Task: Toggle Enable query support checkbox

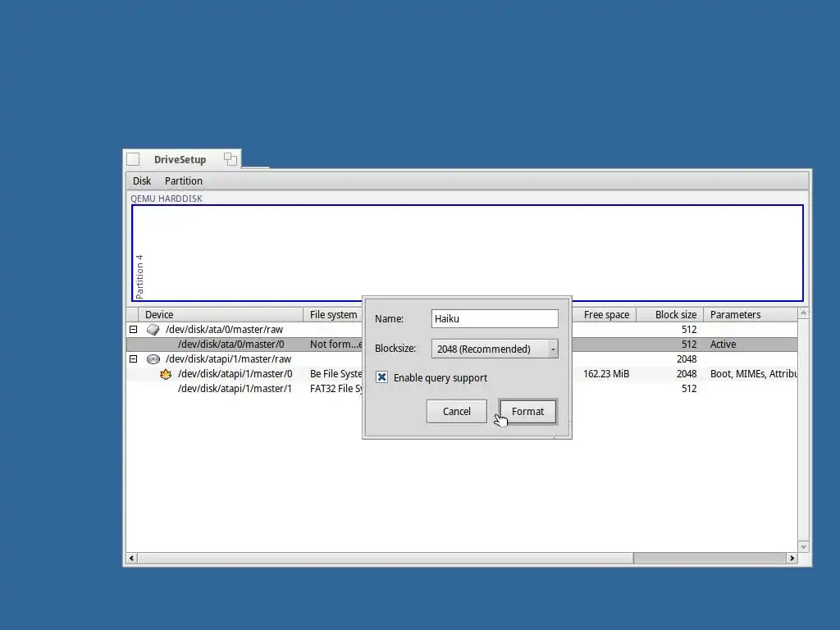Action: [x=381, y=377]
